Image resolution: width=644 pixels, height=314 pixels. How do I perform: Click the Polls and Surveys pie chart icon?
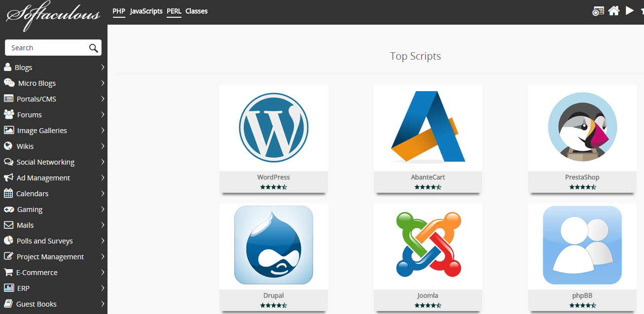click(8, 241)
